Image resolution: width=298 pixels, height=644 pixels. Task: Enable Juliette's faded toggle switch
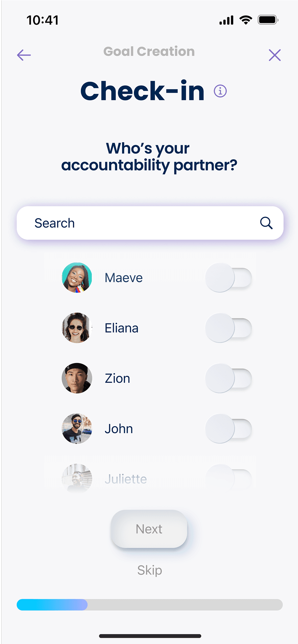pos(229,479)
